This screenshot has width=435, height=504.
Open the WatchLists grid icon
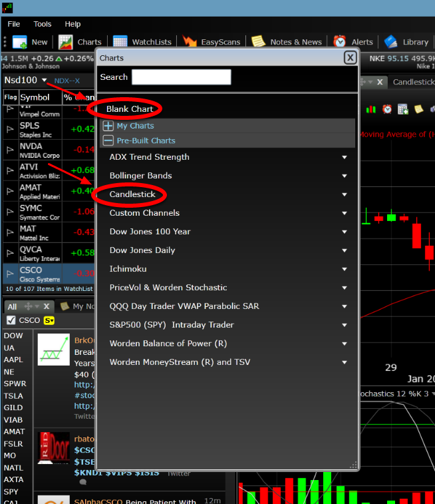pos(120,42)
